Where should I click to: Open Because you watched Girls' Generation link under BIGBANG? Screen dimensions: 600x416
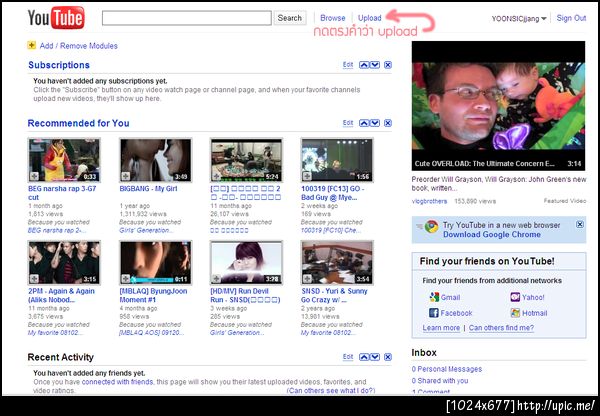click(x=146, y=230)
